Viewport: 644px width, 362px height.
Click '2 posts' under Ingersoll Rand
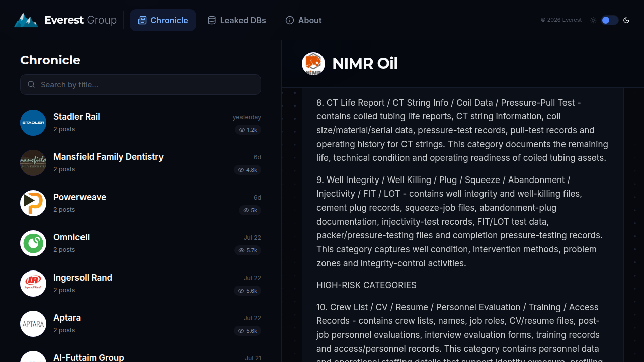(64, 290)
